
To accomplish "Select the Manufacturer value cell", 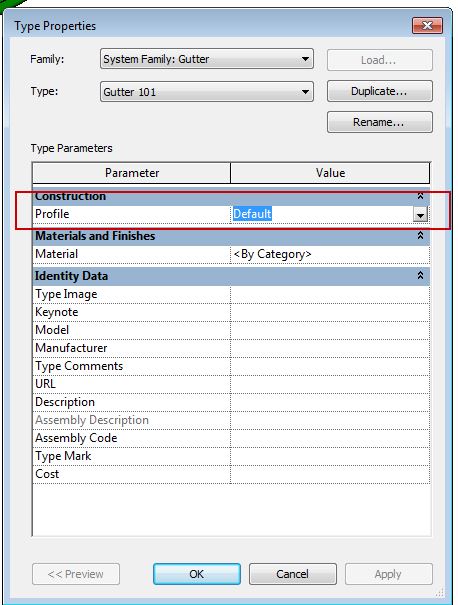I will 330,348.
